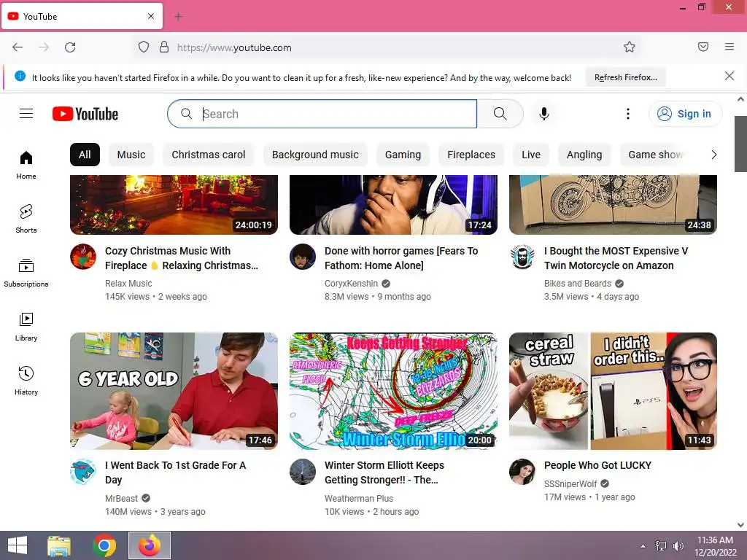The width and height of the screenshot is (747, 560).
Task: Open Firefox application menu
Action: (729, 47)
